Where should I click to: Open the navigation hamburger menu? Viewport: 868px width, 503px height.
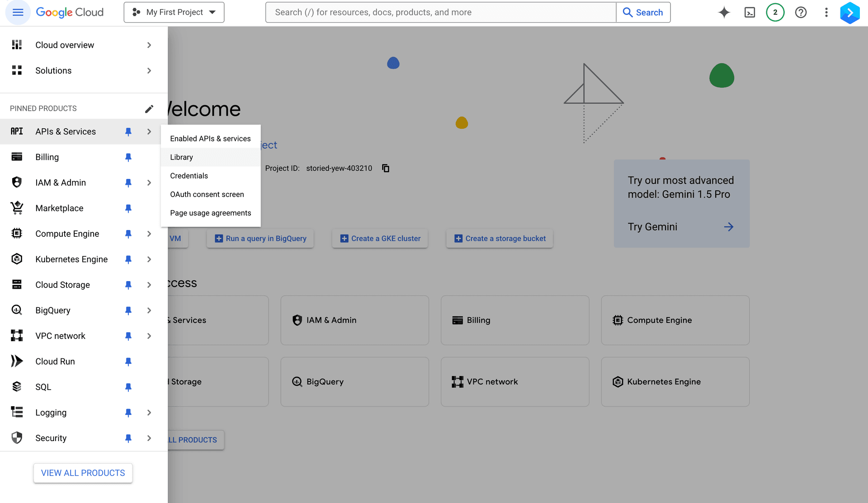[x=18, y=12]
